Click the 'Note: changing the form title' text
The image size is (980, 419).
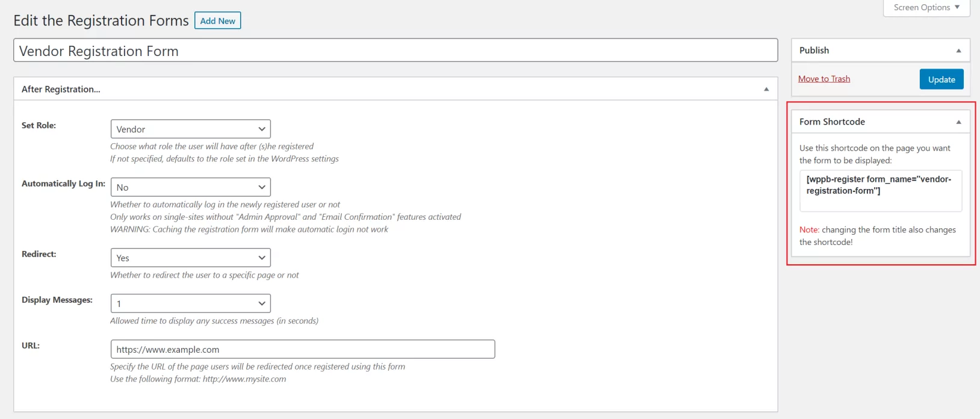tap(878, 236)
